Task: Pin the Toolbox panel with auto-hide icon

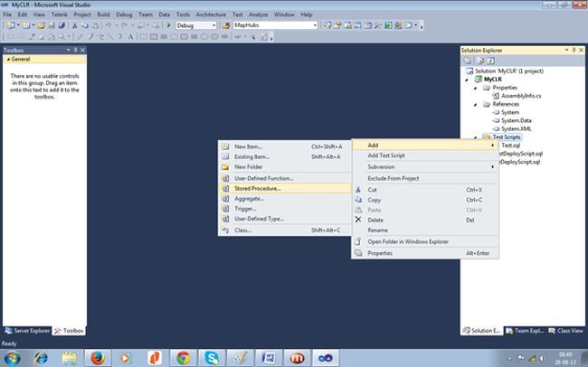Action: click(x=75, y=50)
